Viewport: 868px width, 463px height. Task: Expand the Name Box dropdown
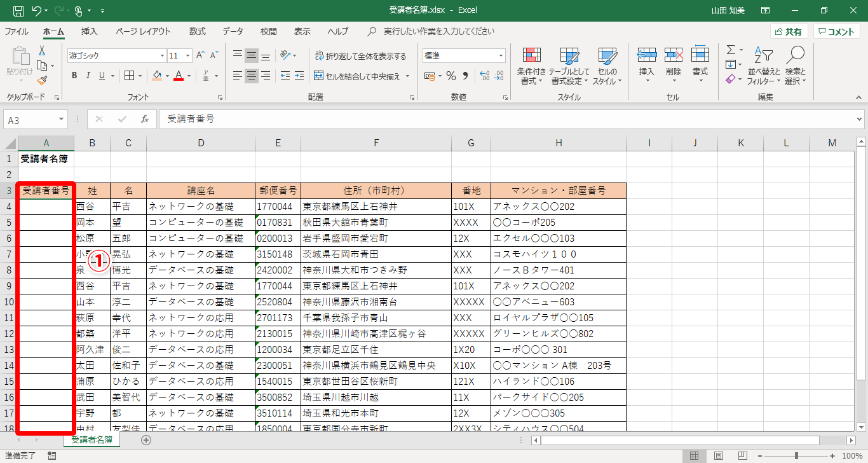pos(62,119)
